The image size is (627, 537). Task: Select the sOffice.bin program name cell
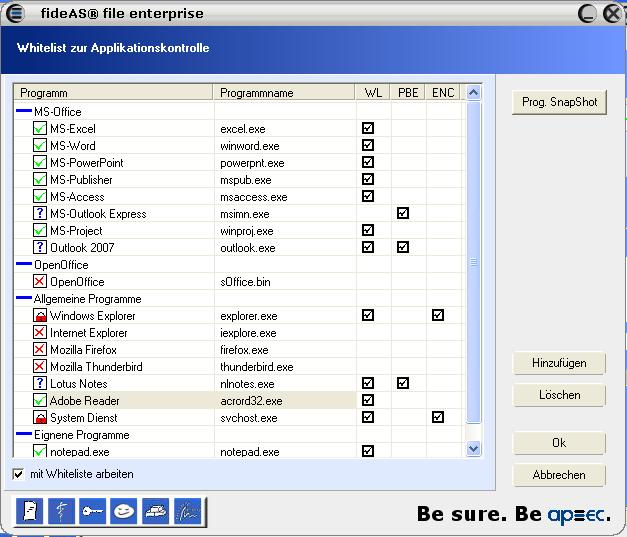click(245, 282)
